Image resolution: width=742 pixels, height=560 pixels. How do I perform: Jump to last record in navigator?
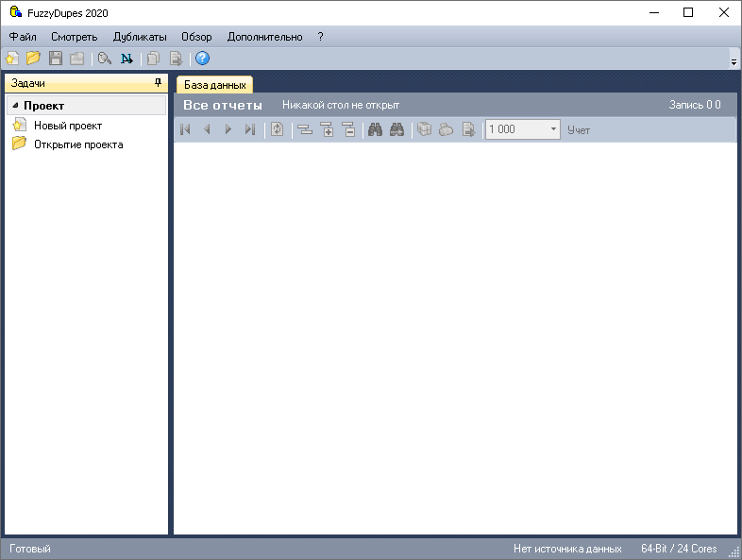(x=250, y=129)
